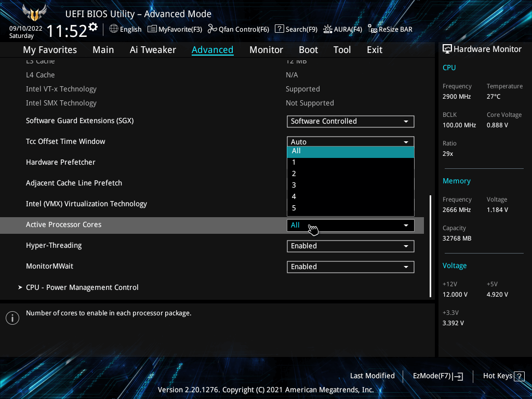Open the Monitor tab
This screenshot has width=532, height=399.
(266, 50)
